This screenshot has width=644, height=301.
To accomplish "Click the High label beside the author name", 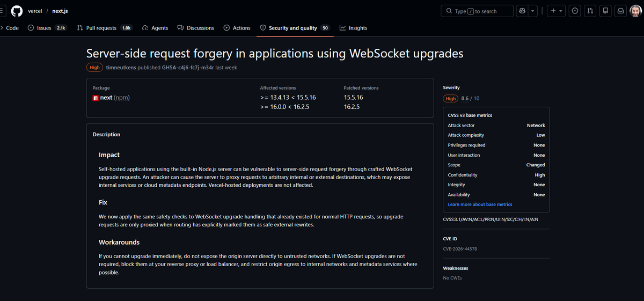I will point(94,68).
